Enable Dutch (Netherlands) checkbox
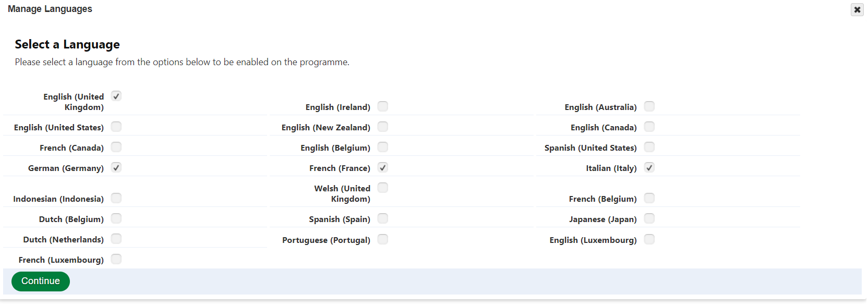 click(x=116, y=239)
